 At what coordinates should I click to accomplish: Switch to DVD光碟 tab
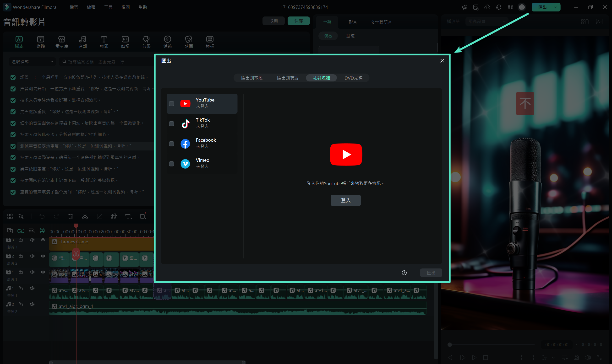[x=353, y=78]
